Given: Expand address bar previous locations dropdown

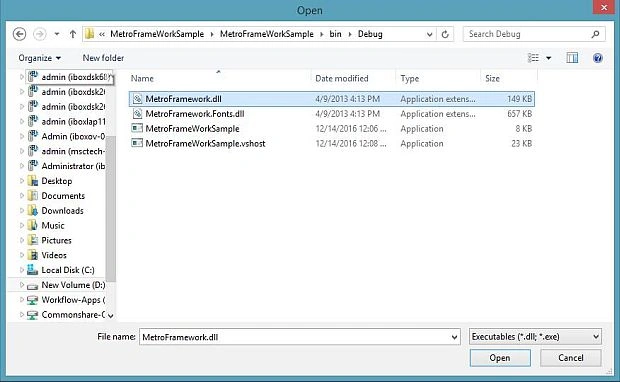Looking at the screenshot, I should coord(429,34).
